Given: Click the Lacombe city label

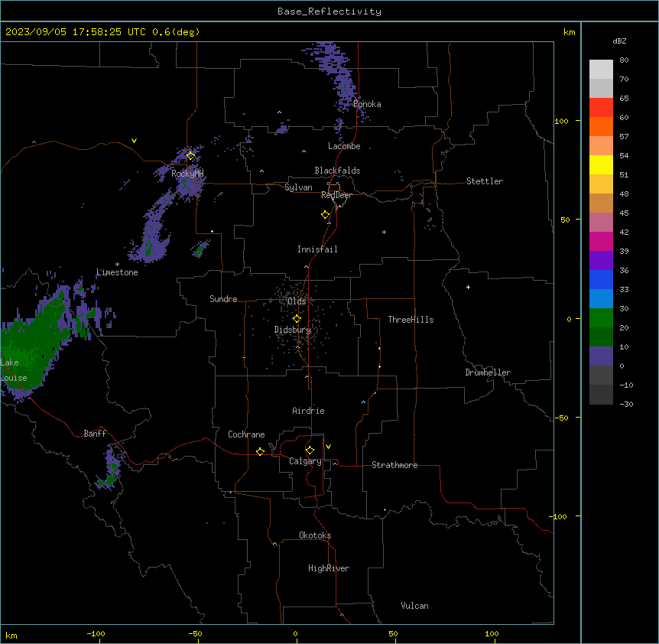Looking at the screenshot, I should (x=344, y=146).
